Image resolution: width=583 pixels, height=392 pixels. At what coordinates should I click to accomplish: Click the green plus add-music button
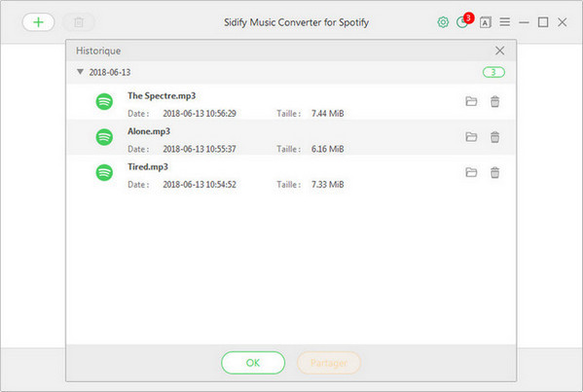[x=38, y=22]
